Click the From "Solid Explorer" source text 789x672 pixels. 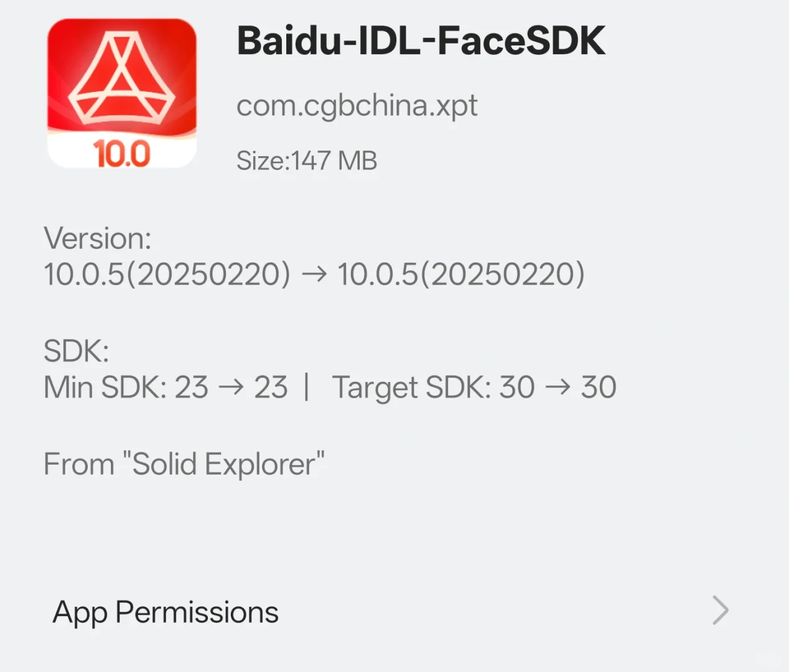[x=184, y=464]
